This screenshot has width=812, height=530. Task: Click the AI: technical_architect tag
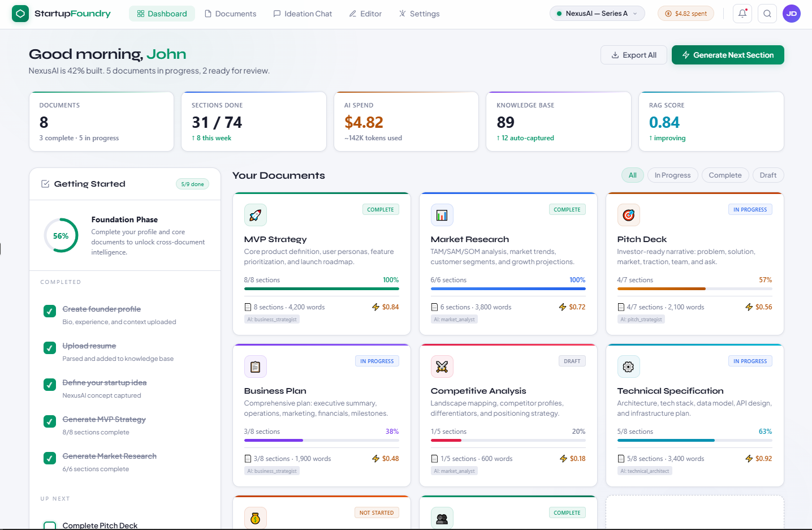[645, 471]
